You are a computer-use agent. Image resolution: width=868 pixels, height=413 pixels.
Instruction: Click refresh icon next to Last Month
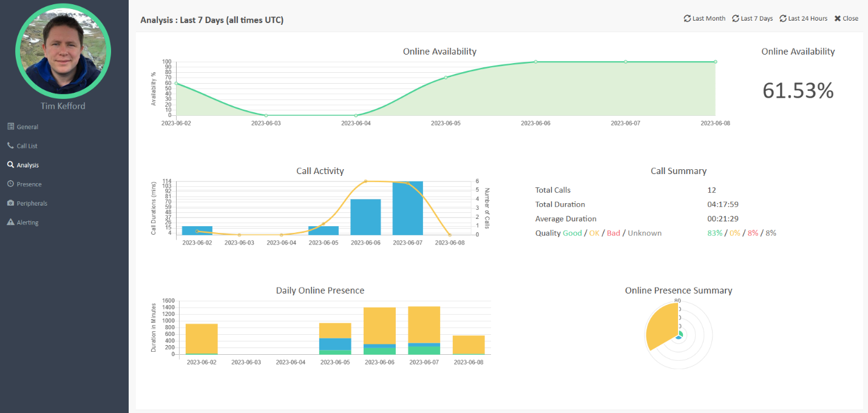coord(687,18)
